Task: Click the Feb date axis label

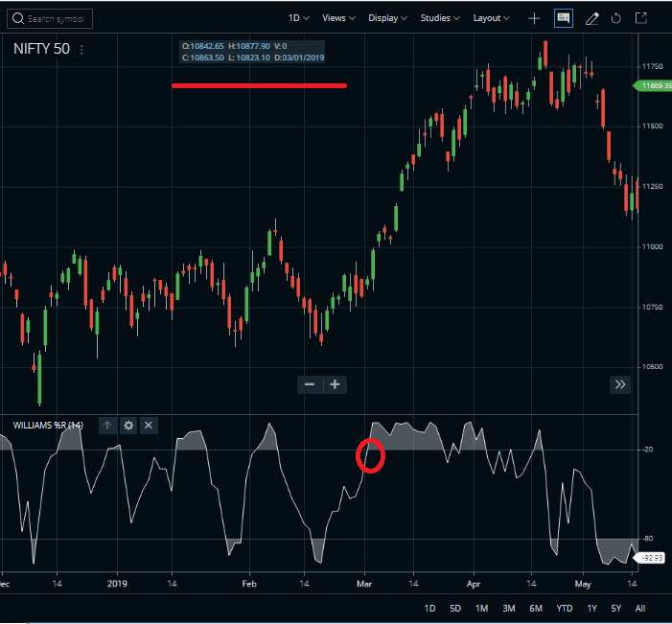Action: tap(249, 584)
